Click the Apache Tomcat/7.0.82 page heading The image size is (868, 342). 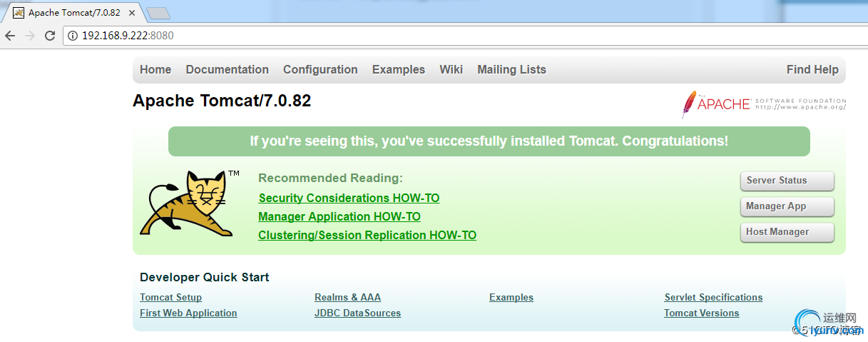pyautogui.click(x=222, y=101)
